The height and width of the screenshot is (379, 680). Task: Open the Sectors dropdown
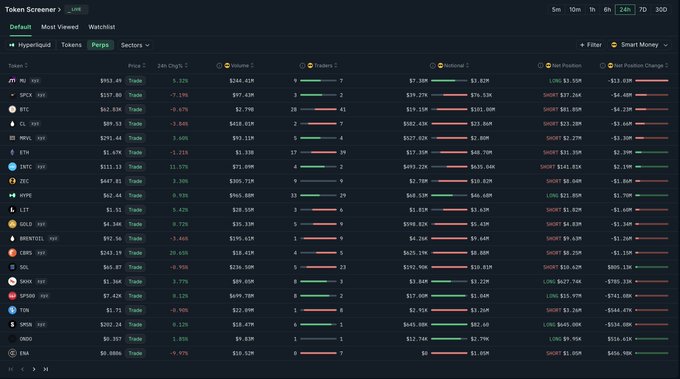pos(135,45)
